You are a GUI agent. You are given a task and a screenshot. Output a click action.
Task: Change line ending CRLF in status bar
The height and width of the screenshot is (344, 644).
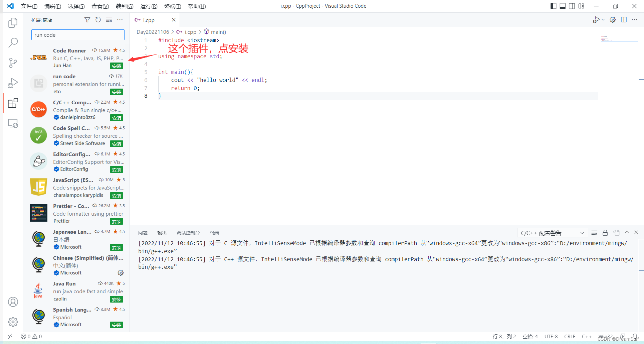[570, 336]
